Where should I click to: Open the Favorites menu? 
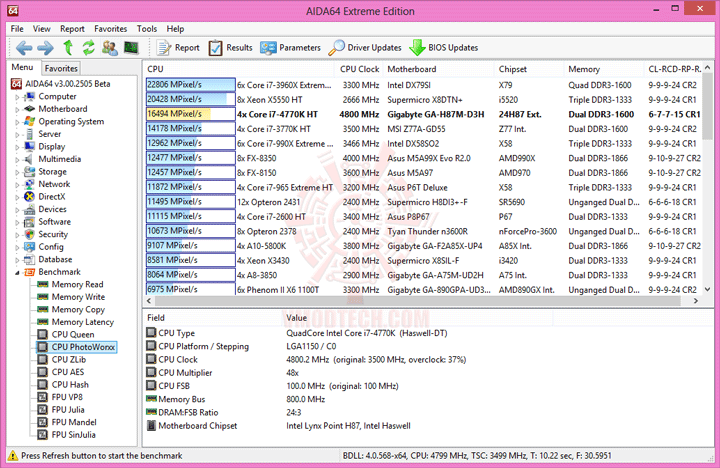(111, 28)
